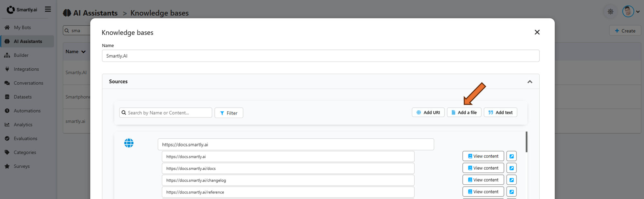Image resolution: width=644 pixels, height=199 pixels.
Task: View content for docs.smartly.ai/docs row
Action: [x=483, y=168]
